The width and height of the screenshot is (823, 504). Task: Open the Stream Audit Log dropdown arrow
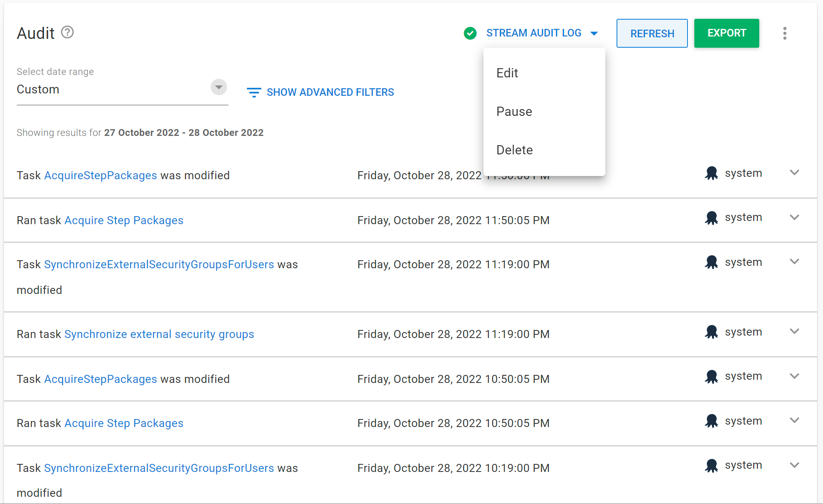(594, 34)
